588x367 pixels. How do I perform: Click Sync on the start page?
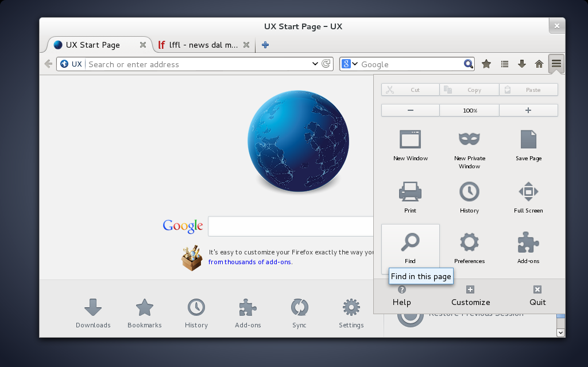pyautogui.click(x=299, y=314)
